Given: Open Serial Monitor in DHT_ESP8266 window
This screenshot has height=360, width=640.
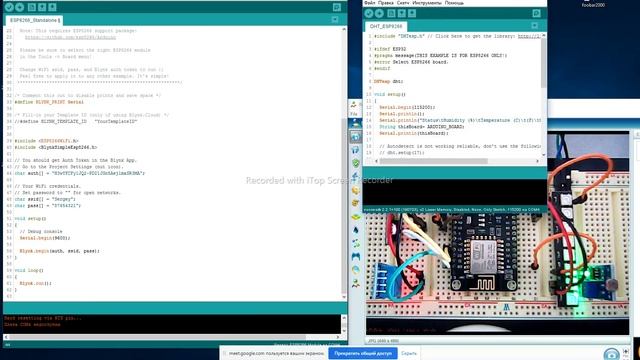Looking at the screenshot, I should [x=536, y=13].
